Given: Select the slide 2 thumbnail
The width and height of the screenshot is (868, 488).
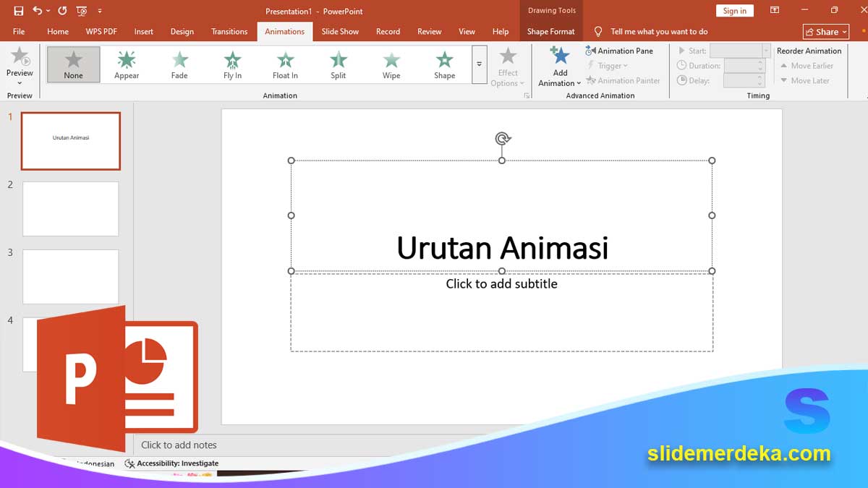Looking at the screenshot, I should pyautogui.click(x=71, y=209).
